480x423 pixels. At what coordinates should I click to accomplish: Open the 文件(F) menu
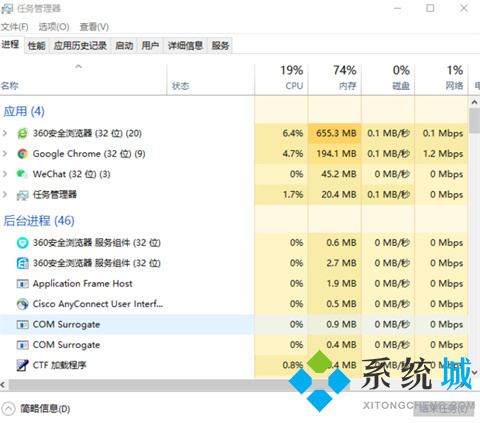(x=14, y=27)
